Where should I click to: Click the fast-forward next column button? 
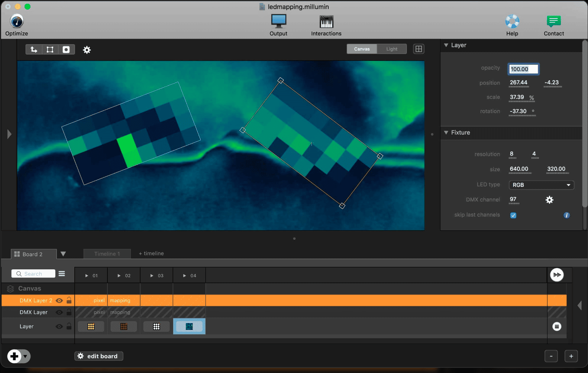557,275
